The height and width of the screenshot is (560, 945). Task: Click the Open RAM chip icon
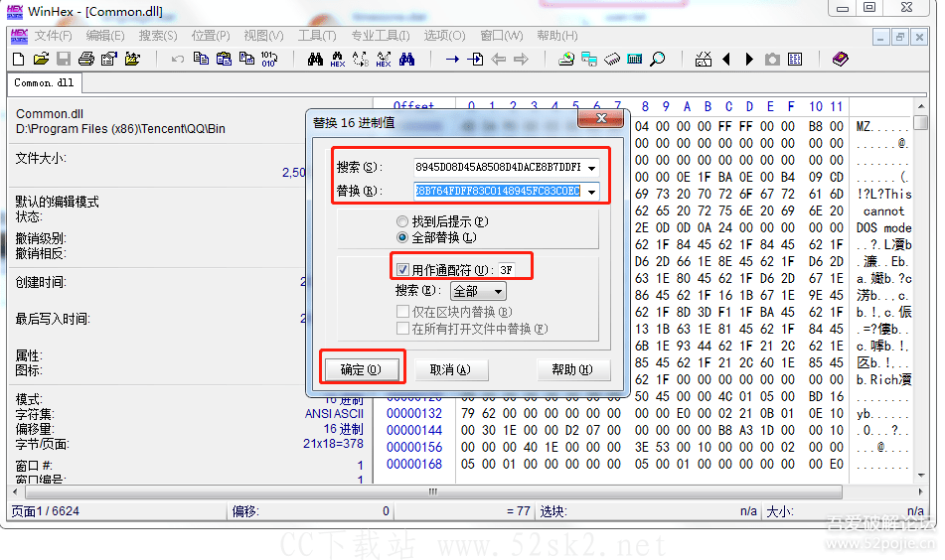612,59
